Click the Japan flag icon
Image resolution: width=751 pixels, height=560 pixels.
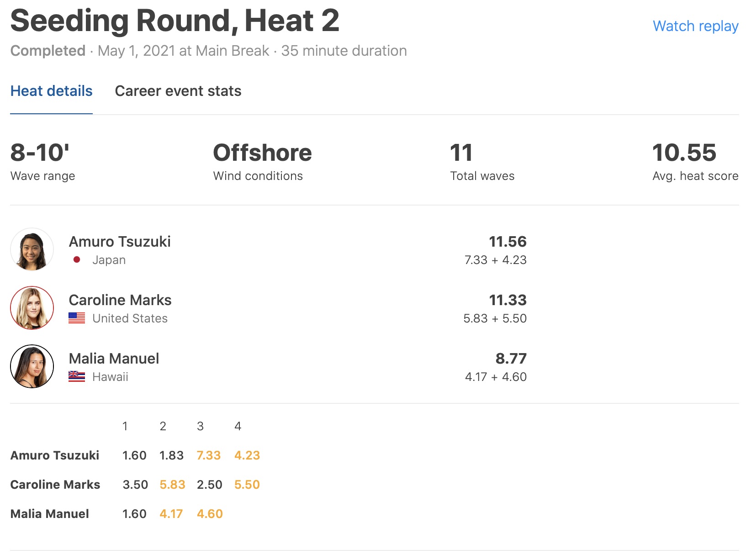77,260
